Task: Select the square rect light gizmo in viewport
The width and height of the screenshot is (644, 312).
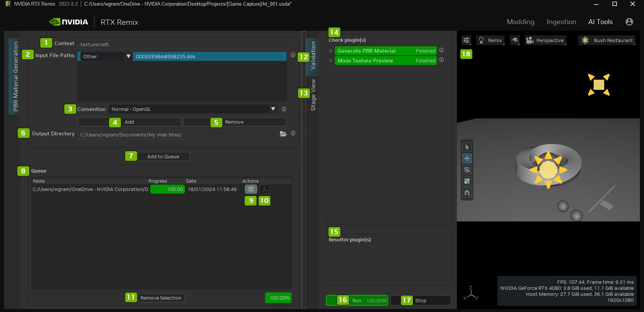Action: click(x=599, y=85)
